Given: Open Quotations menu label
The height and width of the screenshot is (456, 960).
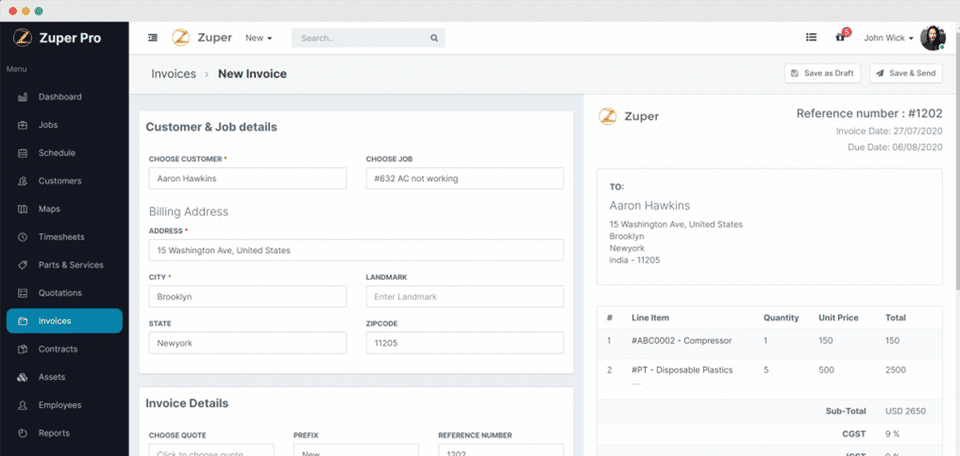Looking at the screenshot, I should [x=60, y=293].
